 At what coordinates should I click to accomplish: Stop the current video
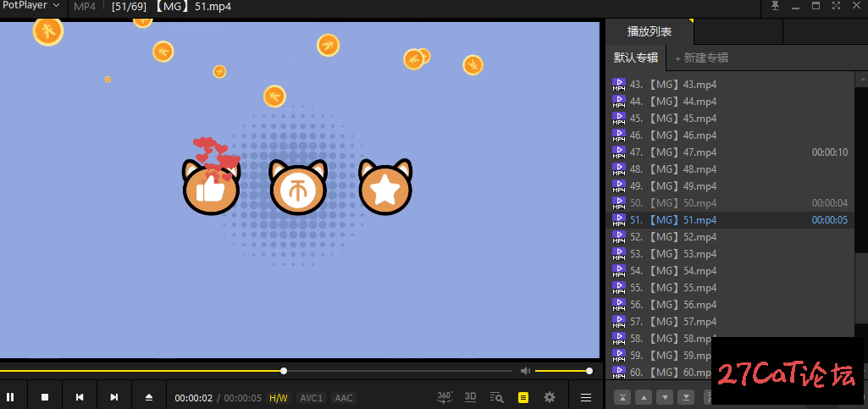(x=46, y=397)
